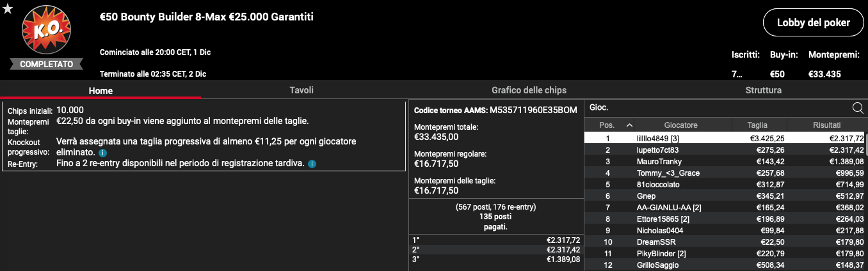Image resolution: width=868 pixels, height=271 pixels.
Task: Click the Gioc. player search field
Action: click(x=718, y=108)
